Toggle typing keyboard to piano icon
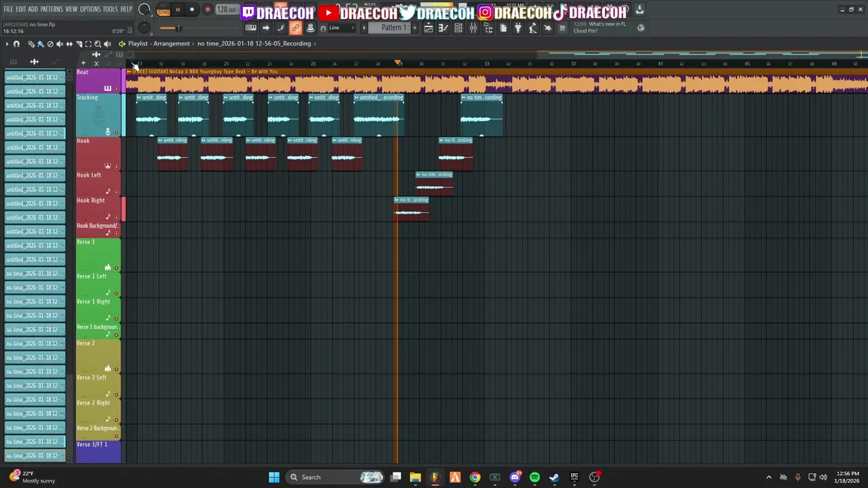Image resolution: width=868 pixels, height=488 pixels. (x=251, y=28)
